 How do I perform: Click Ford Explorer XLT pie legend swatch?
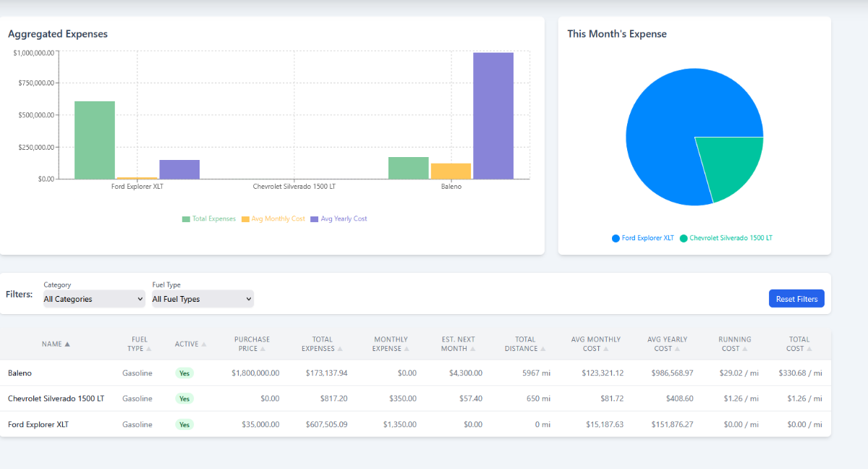pos(616,238)
